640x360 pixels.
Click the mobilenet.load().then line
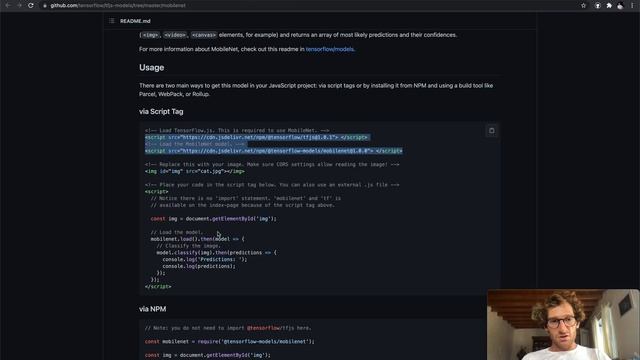point(198,239)
